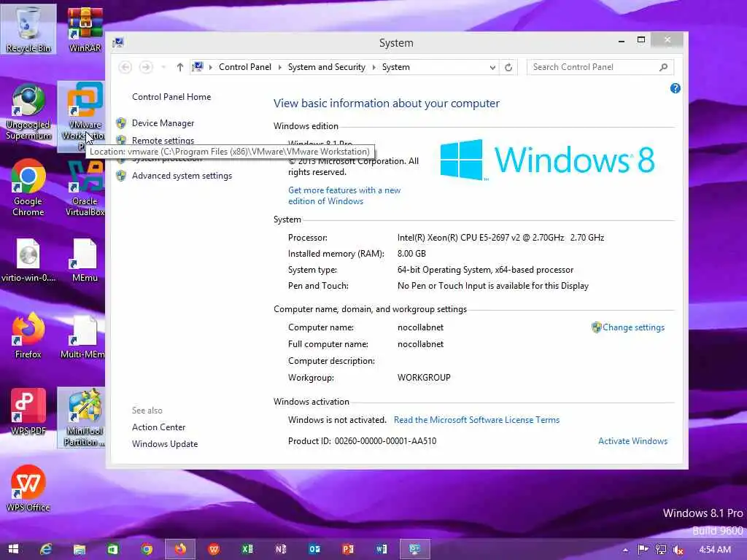This screenshot has width=747, height=560.
Task: Show hidden system tray icons
Action: coord(625,550)
